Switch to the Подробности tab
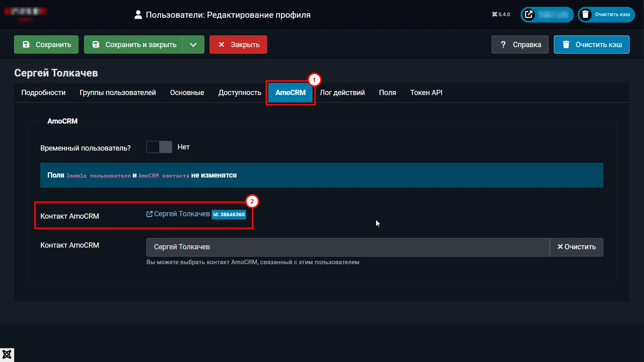 click(43, 93)
